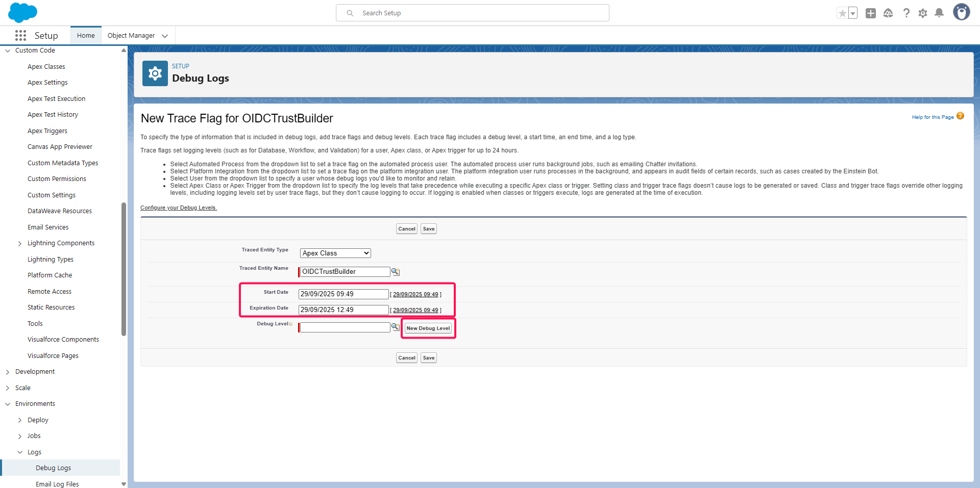Open the Traced Entity Type dropdown
980x488 pixels.
tap(335, 253)
